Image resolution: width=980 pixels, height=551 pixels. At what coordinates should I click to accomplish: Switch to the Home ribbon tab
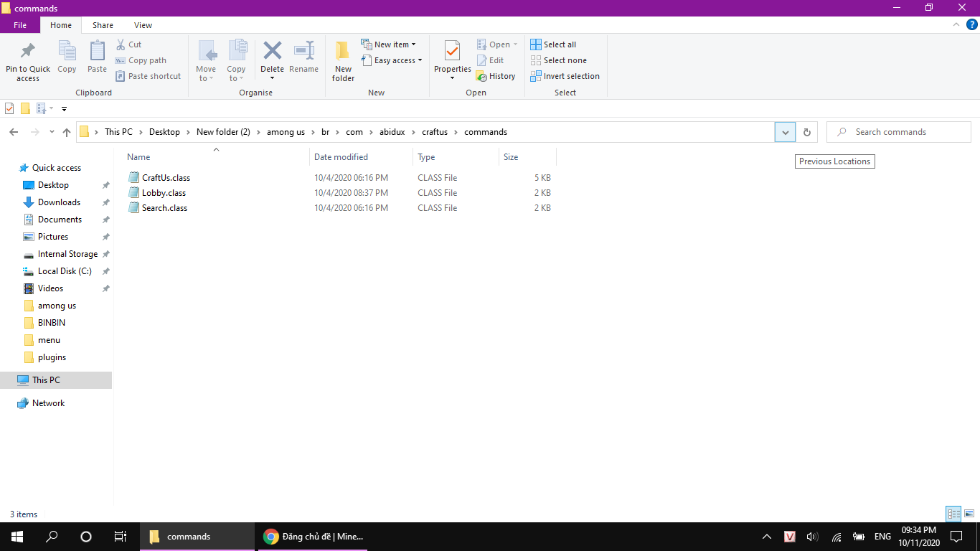coord(61,25)
